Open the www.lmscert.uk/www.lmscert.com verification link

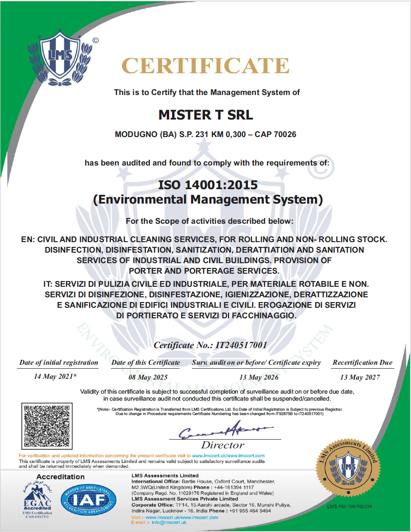(228, 456)
